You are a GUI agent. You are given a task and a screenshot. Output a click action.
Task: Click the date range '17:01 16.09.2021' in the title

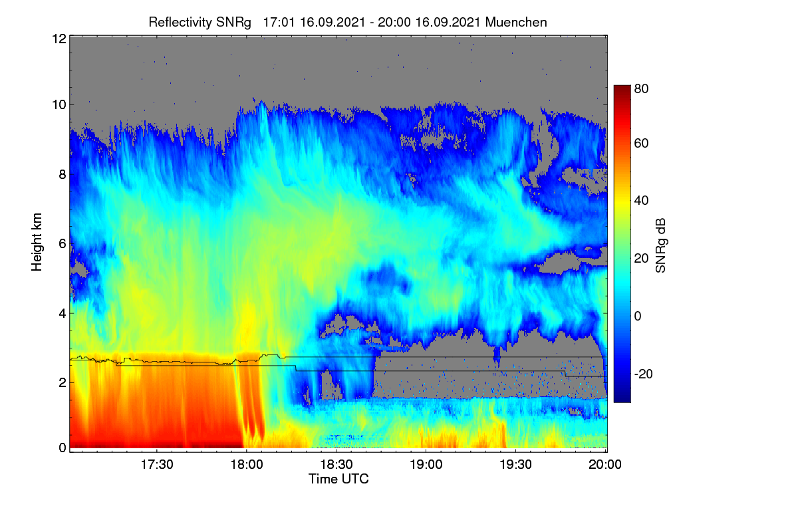(x=315, y=22)
